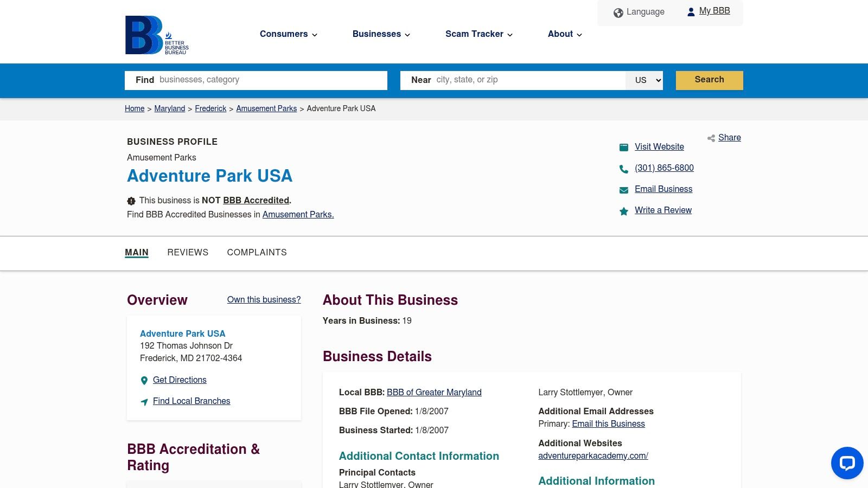868x488 pixels.
Task: Click the Additional Contact Information heading
Action: coord(419,457)
